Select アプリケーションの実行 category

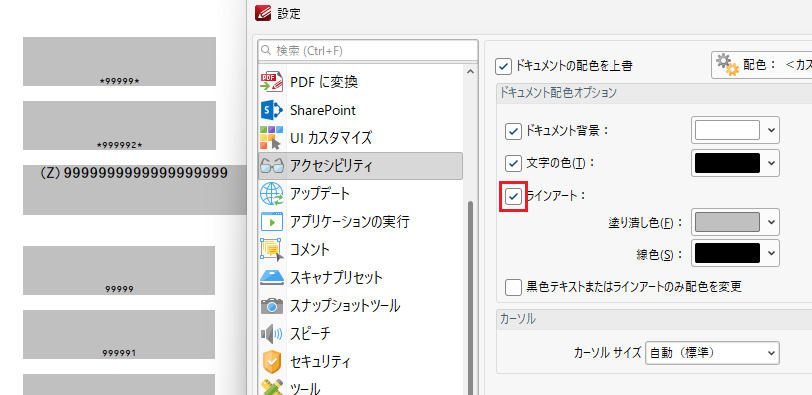(360, 222)
